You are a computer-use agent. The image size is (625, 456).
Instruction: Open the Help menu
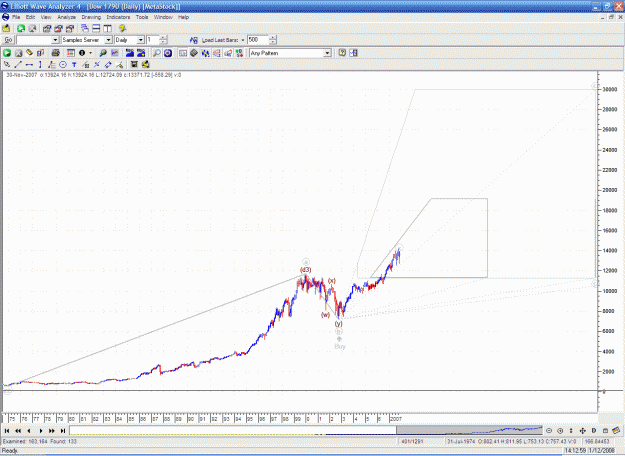click(183, 17)
